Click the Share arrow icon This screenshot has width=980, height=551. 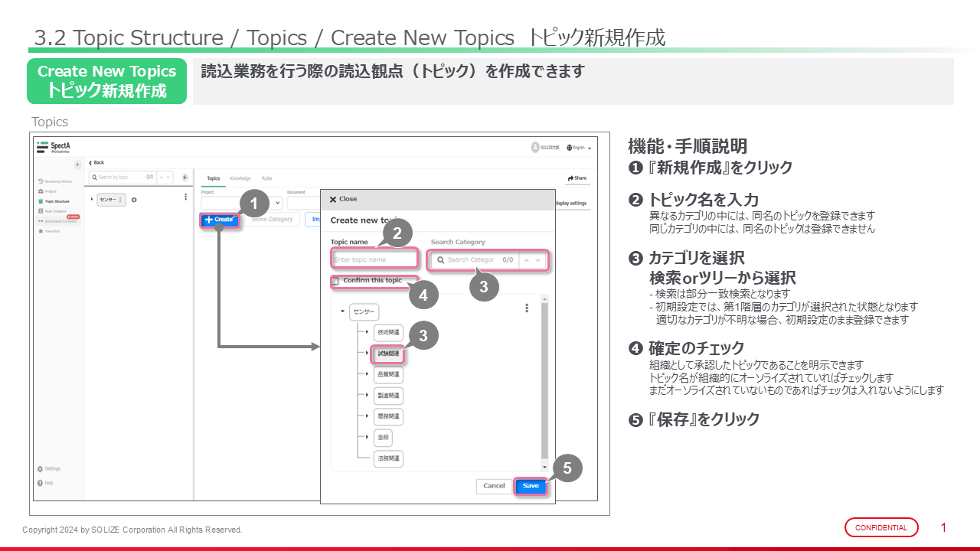pos(571,178)
